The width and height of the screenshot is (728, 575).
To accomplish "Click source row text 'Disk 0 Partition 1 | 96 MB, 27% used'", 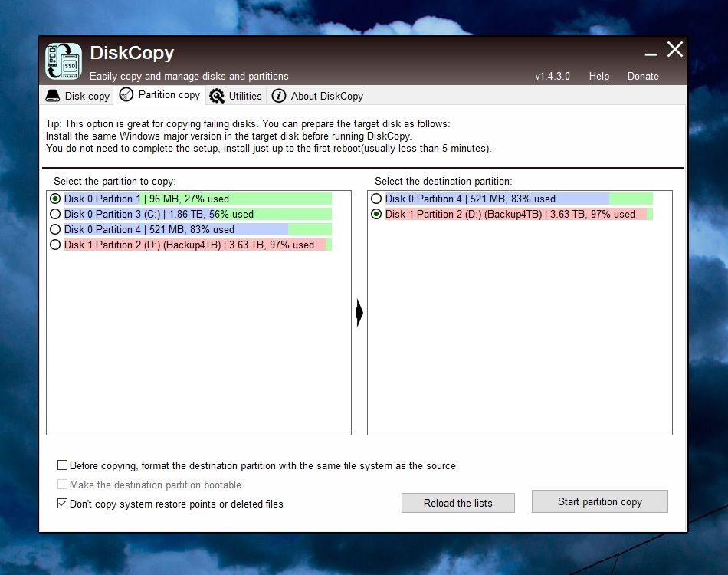I will (x=146, y=199).
